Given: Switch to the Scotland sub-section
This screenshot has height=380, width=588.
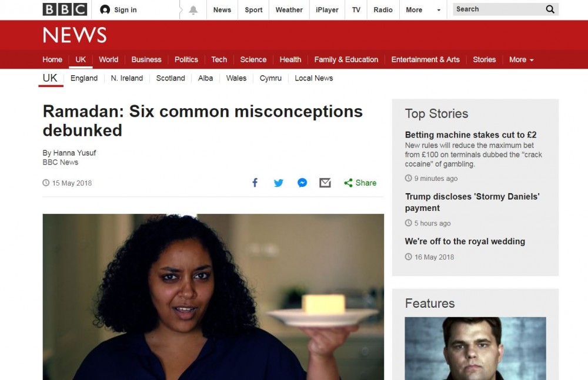Looking at the screenshot, I should pos(171,78).
